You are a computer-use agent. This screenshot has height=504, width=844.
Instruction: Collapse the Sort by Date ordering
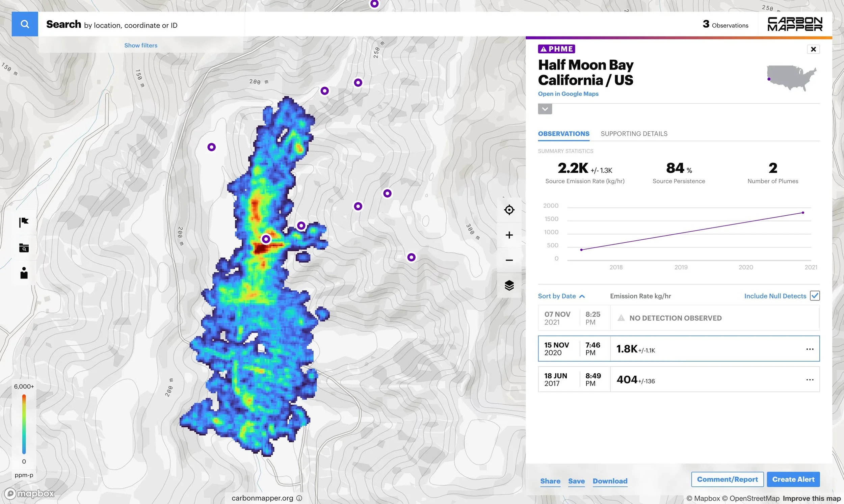coord(582,296)
